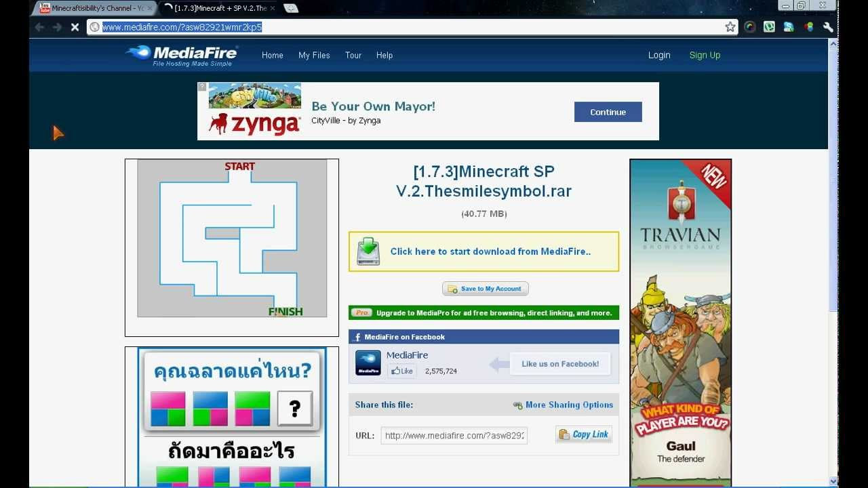The width and height of the screenshot is (868, 488).
Task: Stop page loading with the X button
Action: click(75, 27)
